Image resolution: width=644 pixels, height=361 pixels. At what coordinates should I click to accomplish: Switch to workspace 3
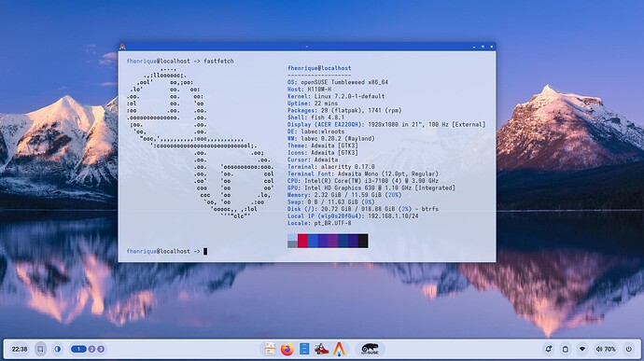[101, 349]
